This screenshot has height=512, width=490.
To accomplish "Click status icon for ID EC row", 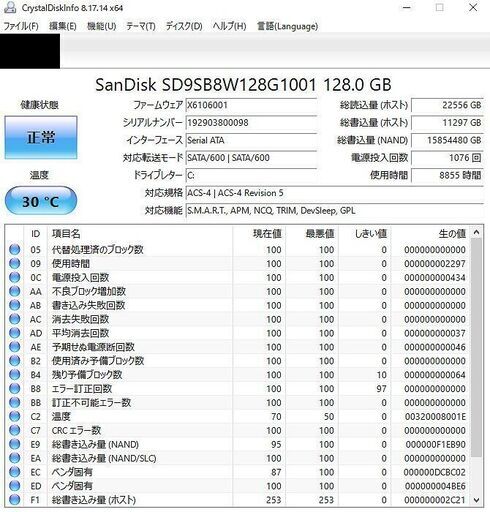I will click(14, 472).
